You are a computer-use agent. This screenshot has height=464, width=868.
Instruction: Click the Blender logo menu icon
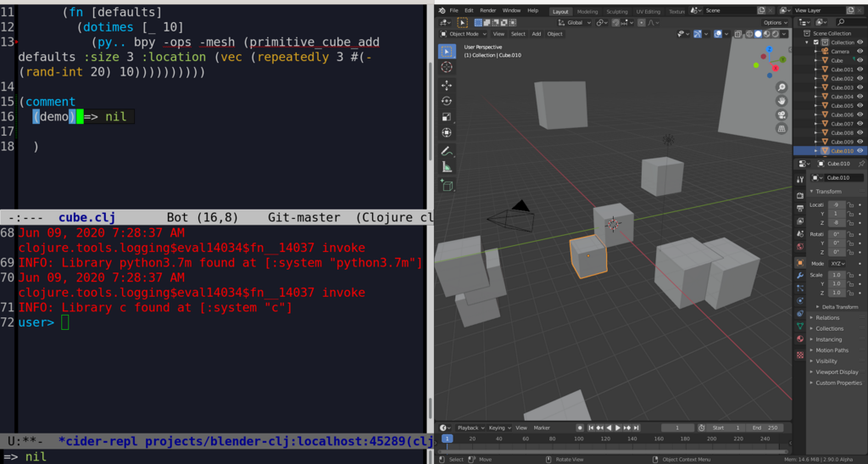pyautogui.click(x=442, y=10)
